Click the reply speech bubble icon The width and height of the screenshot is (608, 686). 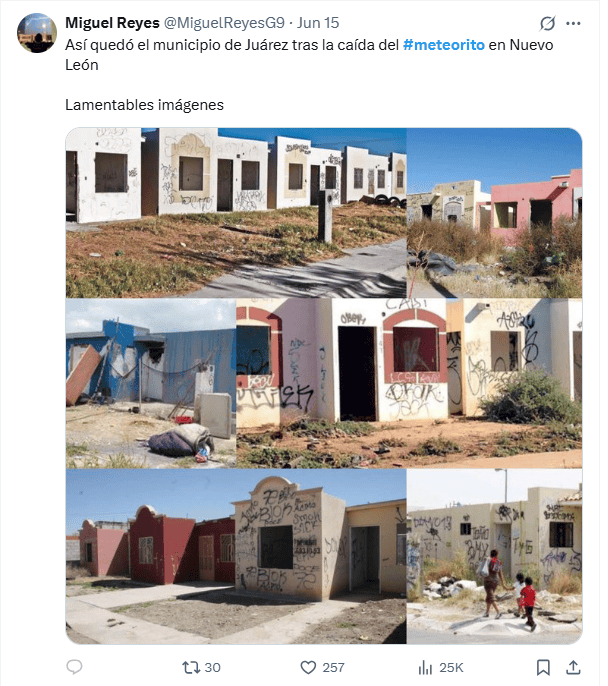click(x=74, y=667)
